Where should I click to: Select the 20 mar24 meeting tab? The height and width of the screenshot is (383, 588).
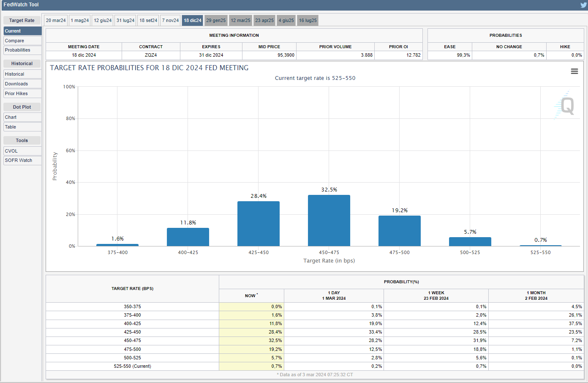click(56, 20)
